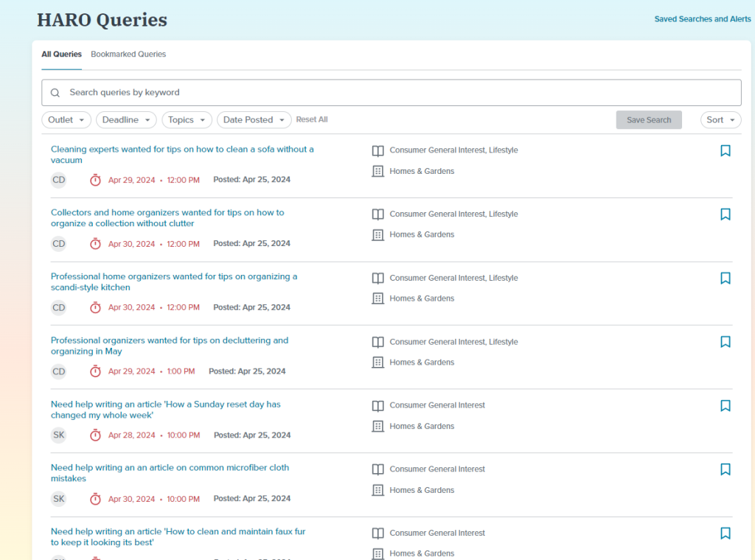Open the Date Posted filter dropdown
The image size is (755, 560).
point(254,120)
